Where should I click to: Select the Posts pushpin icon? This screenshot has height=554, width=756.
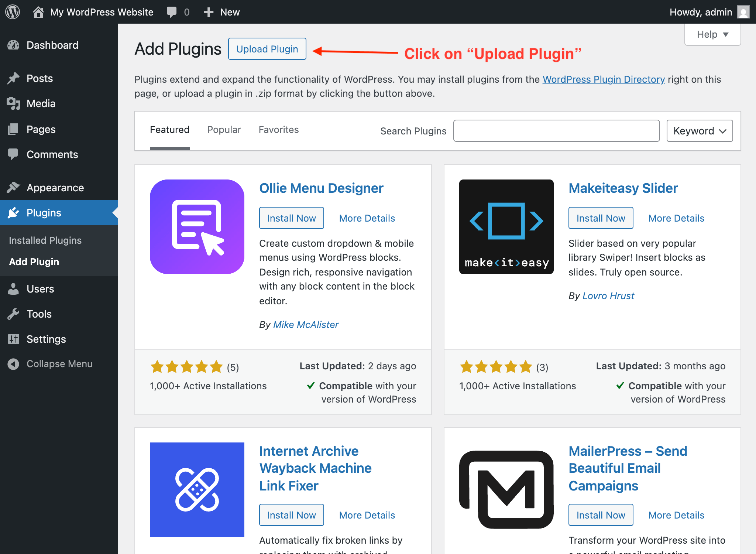click(x=13, y=78)
